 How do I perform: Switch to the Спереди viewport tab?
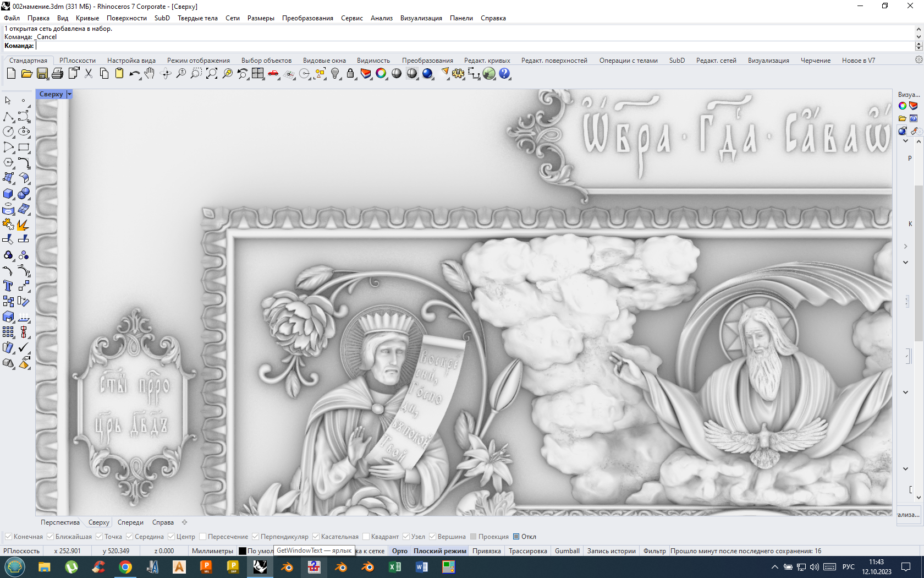pyautogui.click(x=130, y=522)
